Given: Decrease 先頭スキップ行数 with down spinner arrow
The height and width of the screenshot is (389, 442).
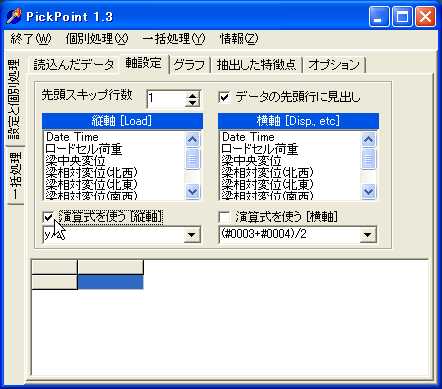Looking at the screenshot, I should 192,103.
